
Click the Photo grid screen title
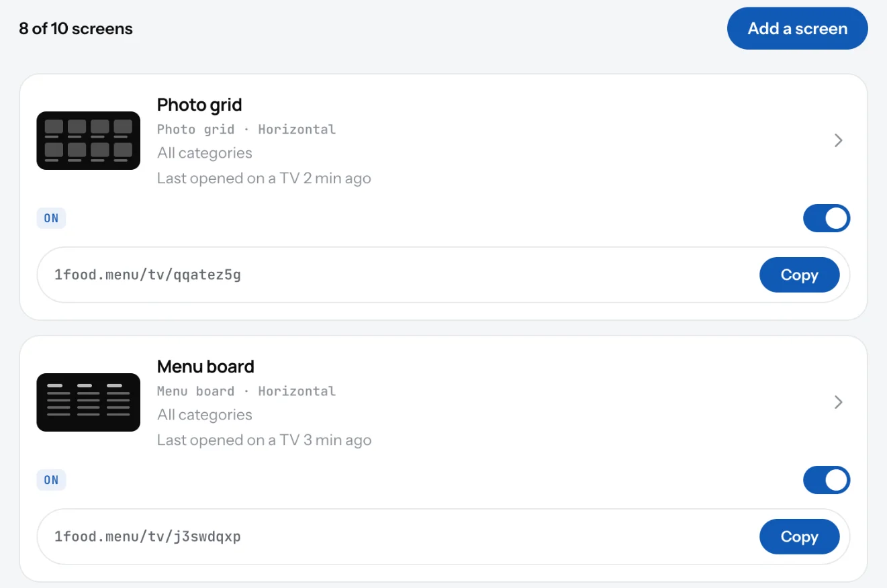click(x=199, y=105)
